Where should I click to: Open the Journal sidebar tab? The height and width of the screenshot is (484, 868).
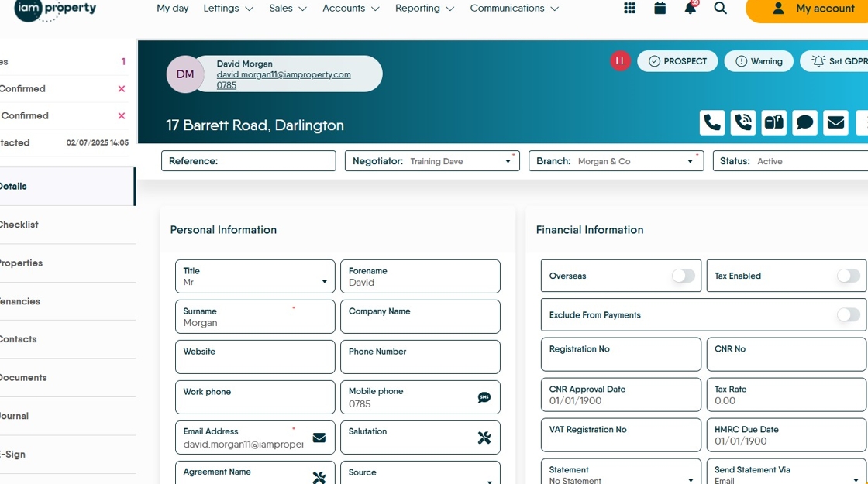pos(67,416)
